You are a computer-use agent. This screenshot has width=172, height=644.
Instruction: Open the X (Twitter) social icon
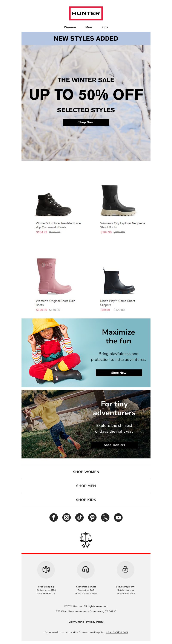[x=105, y=517]
